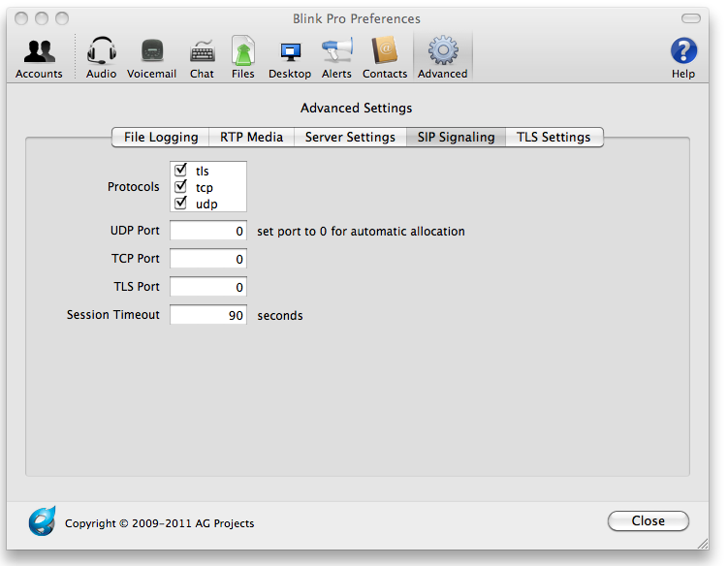The width and height of the screenshot is (728, 566).
Task: Click the TCP Port input field
Action: click(208, 259)
